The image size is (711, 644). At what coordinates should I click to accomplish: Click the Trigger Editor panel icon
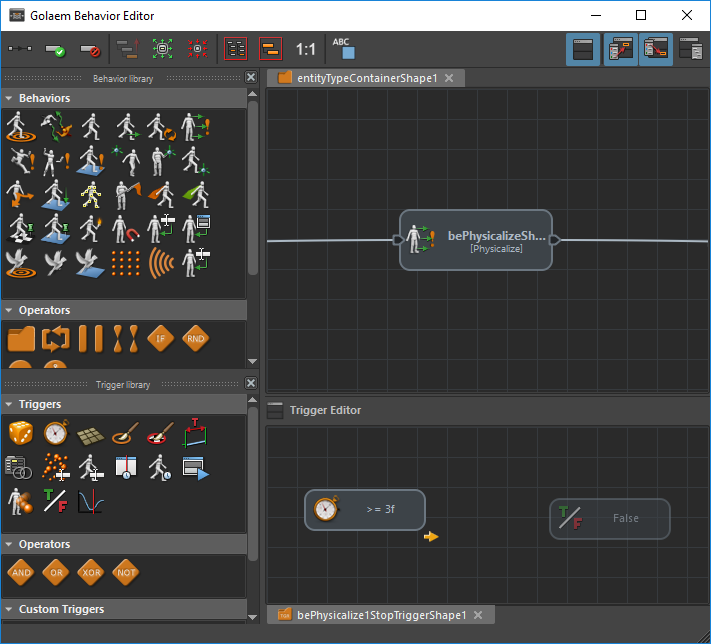tap(275, 410)
